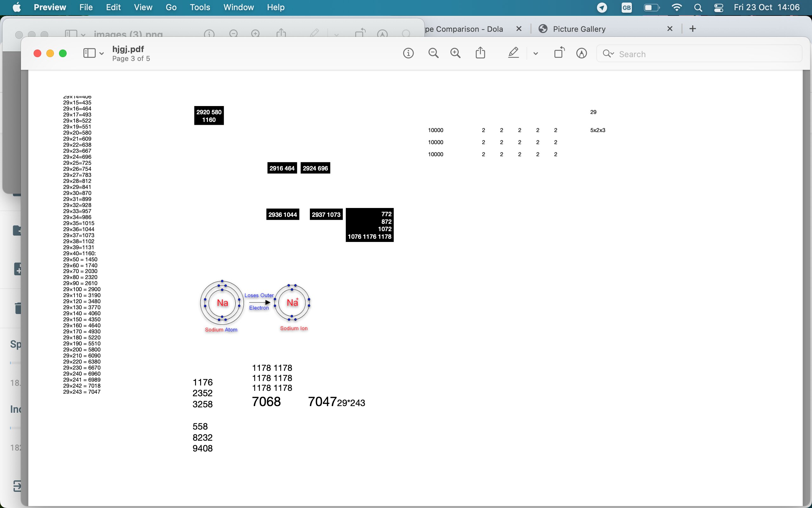Open the File menu
This screenshot has height=508, width=812.
[x=86, y=7]
